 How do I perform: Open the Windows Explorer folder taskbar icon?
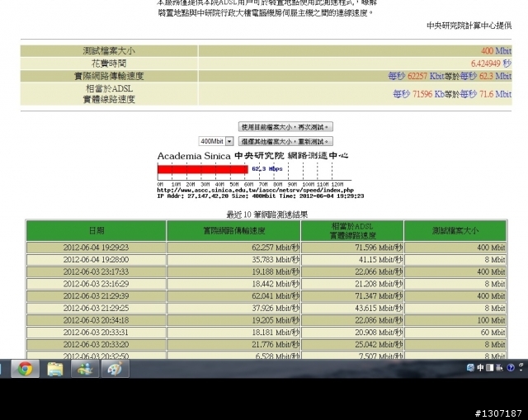[x=55, y=369]
